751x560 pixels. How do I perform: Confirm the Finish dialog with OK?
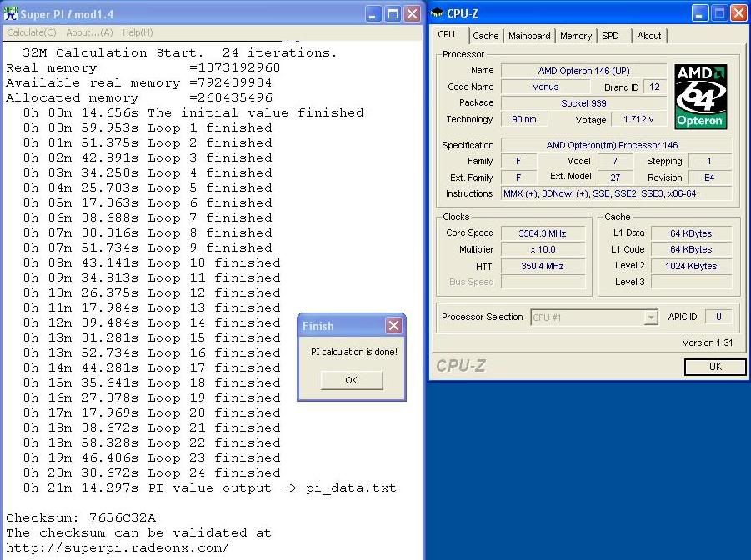pos(352,380)
